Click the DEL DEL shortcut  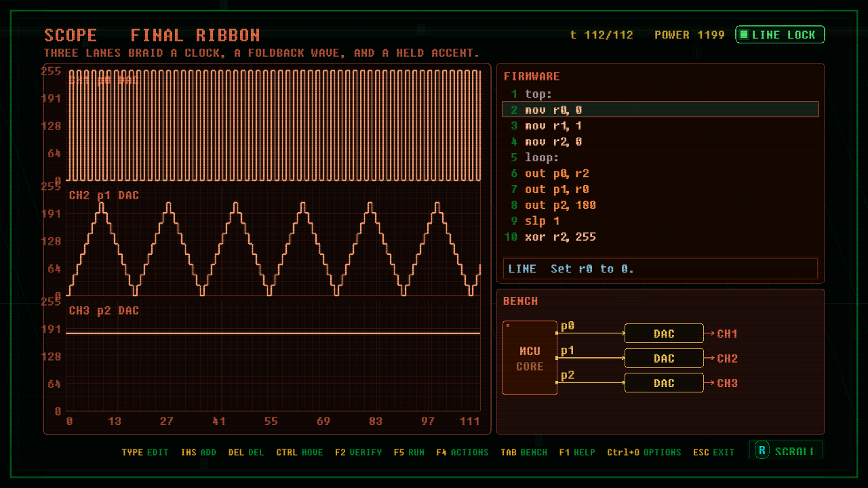pyautogui.click(x=246, y=452)
